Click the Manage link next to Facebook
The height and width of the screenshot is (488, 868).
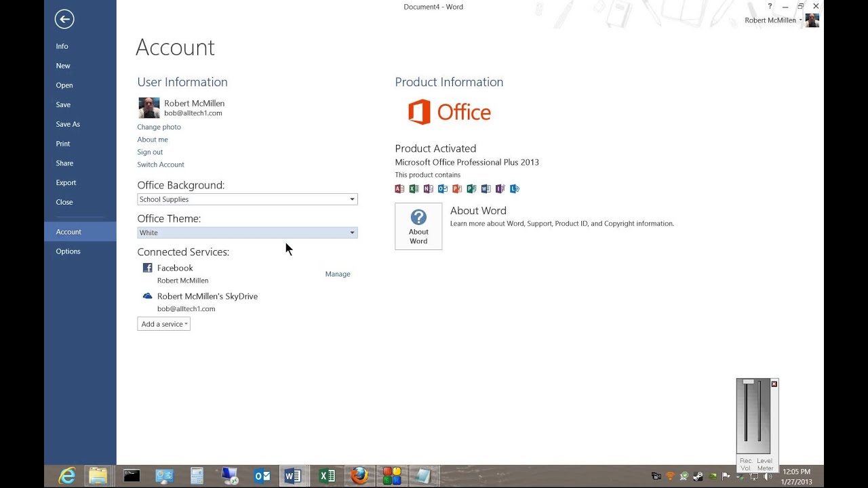pos(338,274)
